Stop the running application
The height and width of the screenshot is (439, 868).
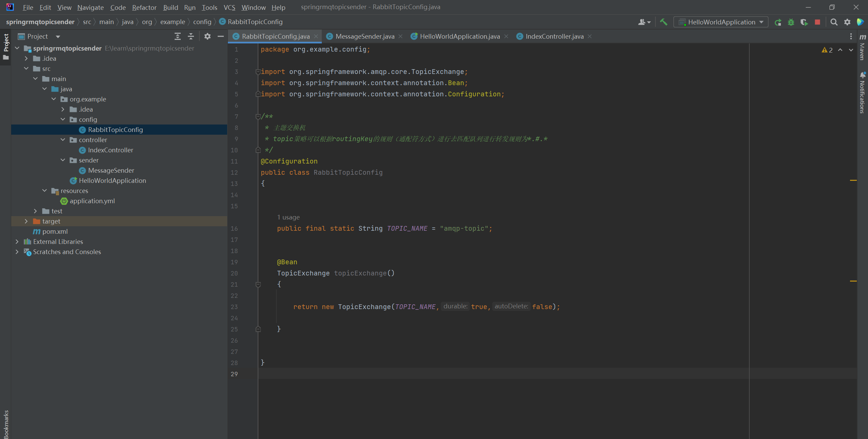click(x=817, y=22)
